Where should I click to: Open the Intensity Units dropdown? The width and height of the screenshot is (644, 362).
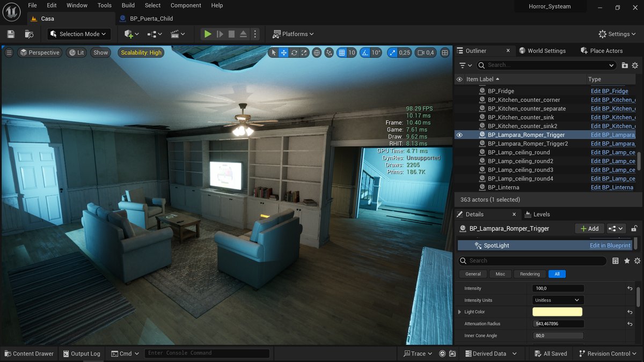558,300
